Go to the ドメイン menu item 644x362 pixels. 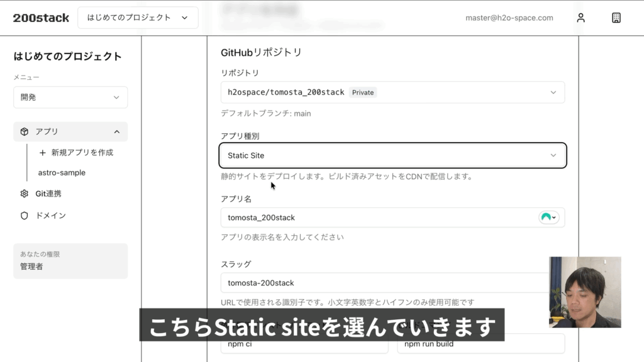(x=50, y=216)
